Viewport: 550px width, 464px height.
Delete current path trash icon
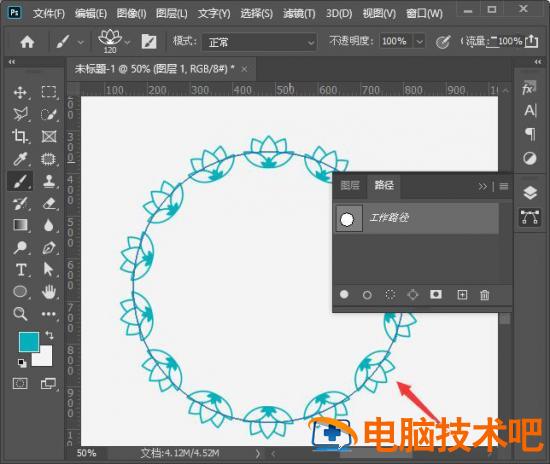click(484, 295)
